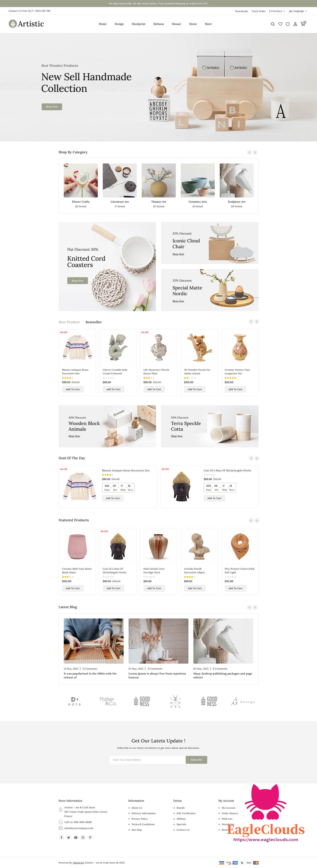Show next items in Shop By Category
This screenshot has height=868, width=317.
255,152
